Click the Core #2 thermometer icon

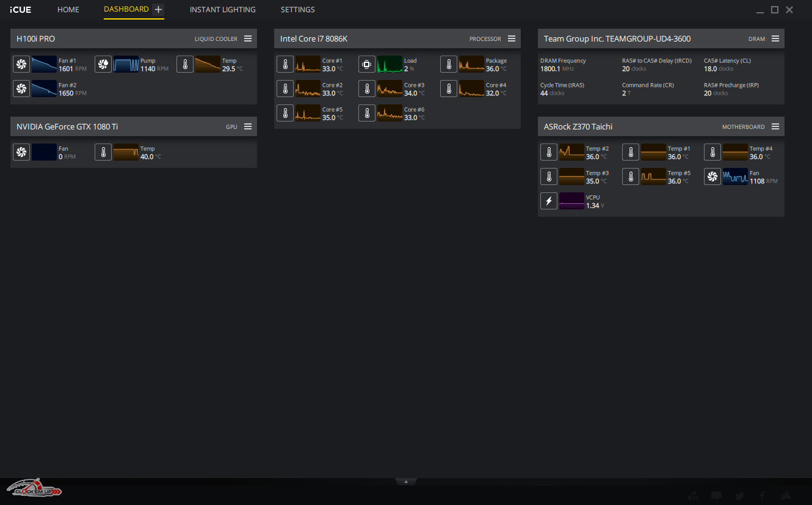[285, 89]
